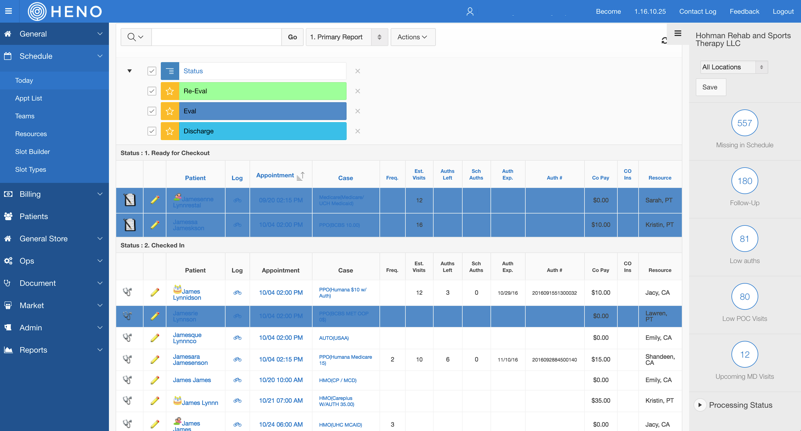
Task: Open the log icon for James James
Action: 237,380
